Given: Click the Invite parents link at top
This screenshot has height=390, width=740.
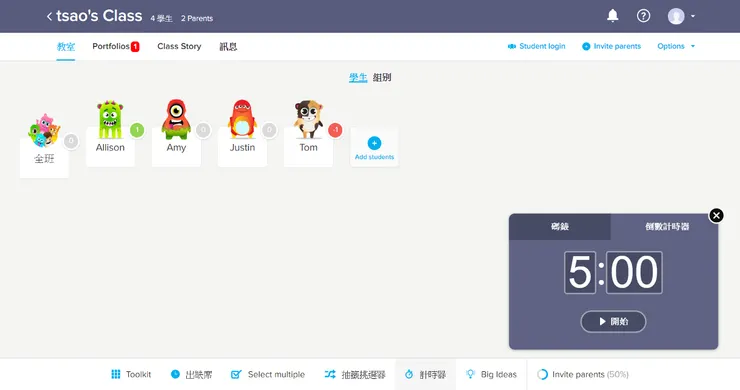Looking at the screenshot, I should pyautogui.click(x=612, y=46).
